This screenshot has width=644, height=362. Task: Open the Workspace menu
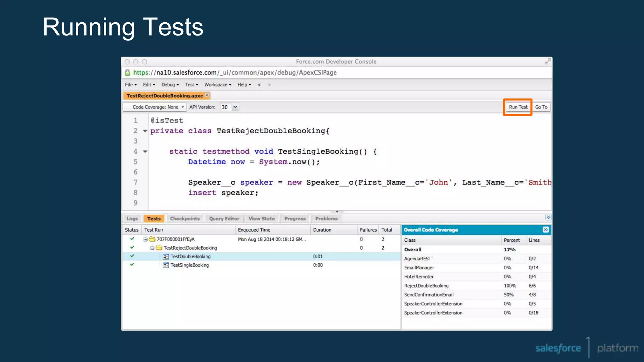(218, 85)
